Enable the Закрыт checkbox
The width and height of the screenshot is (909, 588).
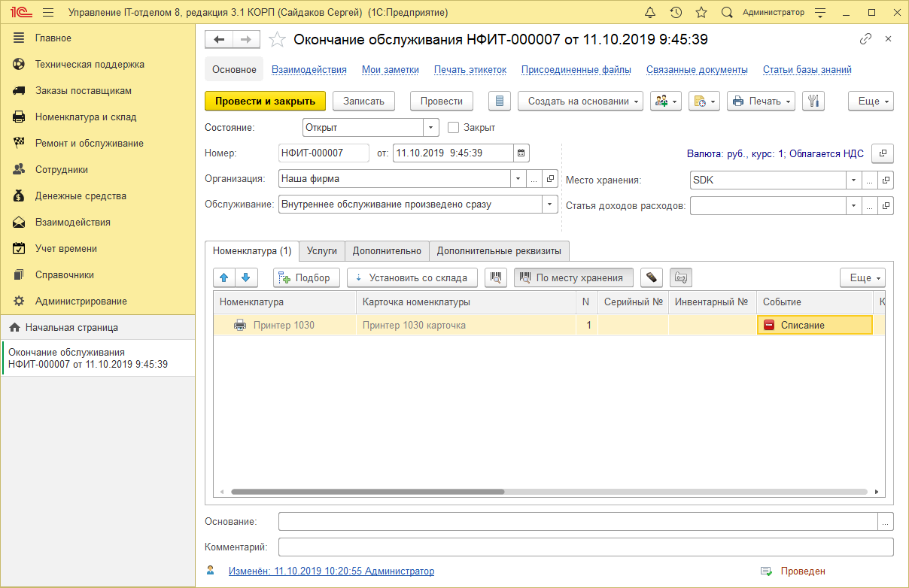pyautogui.click(x=452, y=127)
